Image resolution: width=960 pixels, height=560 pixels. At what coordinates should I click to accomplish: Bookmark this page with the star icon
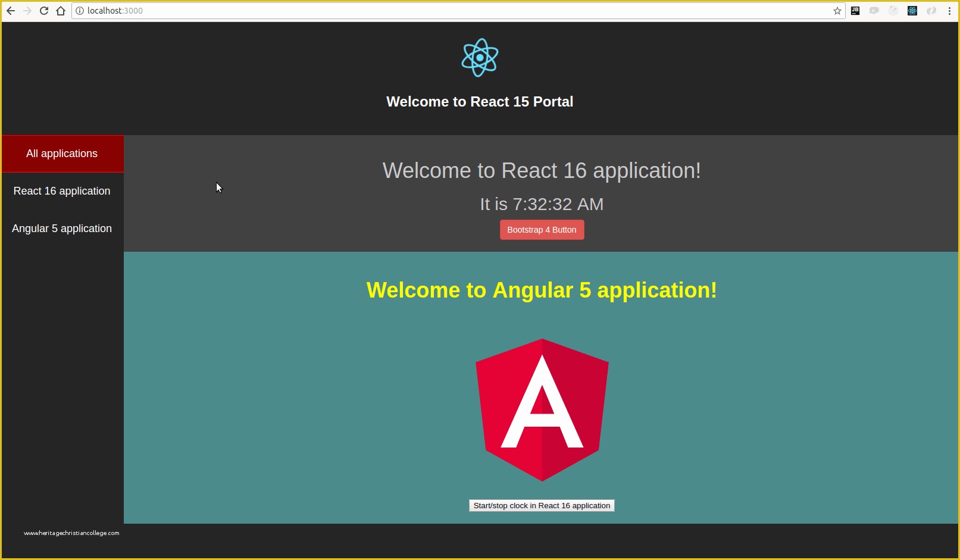(x=837, y=11)
